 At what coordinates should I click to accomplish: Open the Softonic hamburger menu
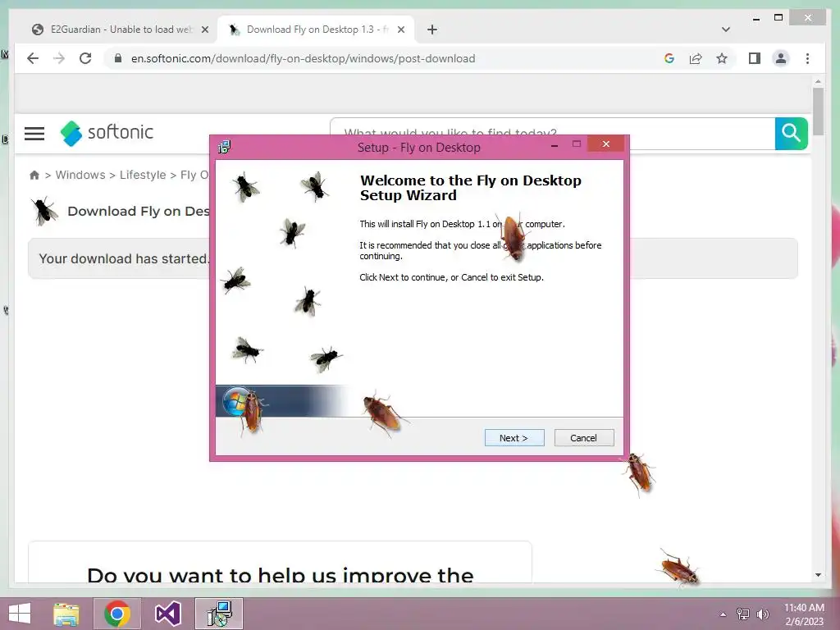click(x=34, y=133)
